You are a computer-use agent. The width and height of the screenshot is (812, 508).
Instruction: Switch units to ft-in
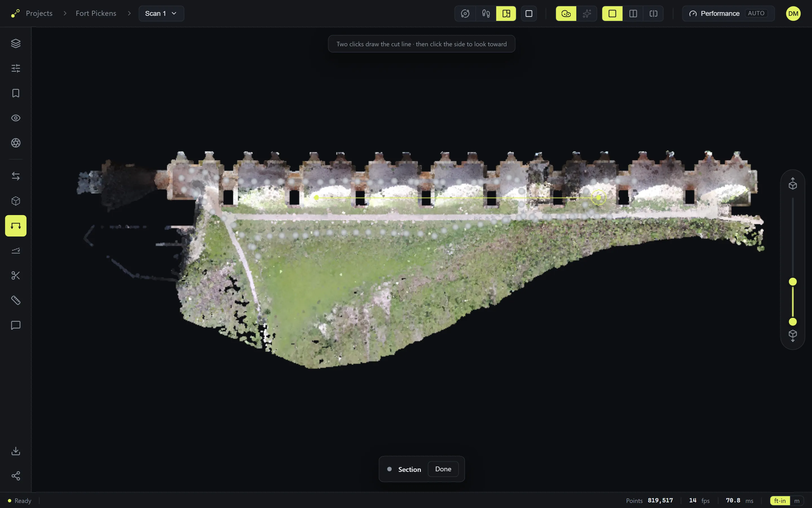(780, 501)
